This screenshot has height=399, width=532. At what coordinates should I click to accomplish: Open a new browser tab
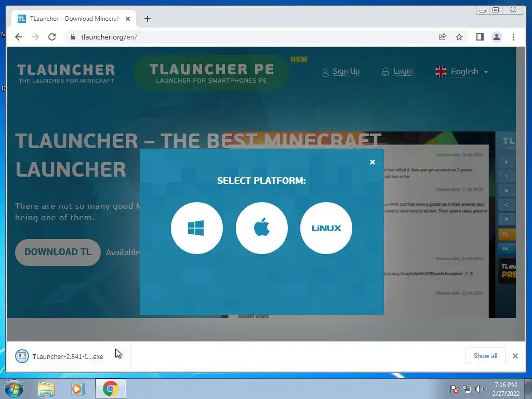click(147, 19)
